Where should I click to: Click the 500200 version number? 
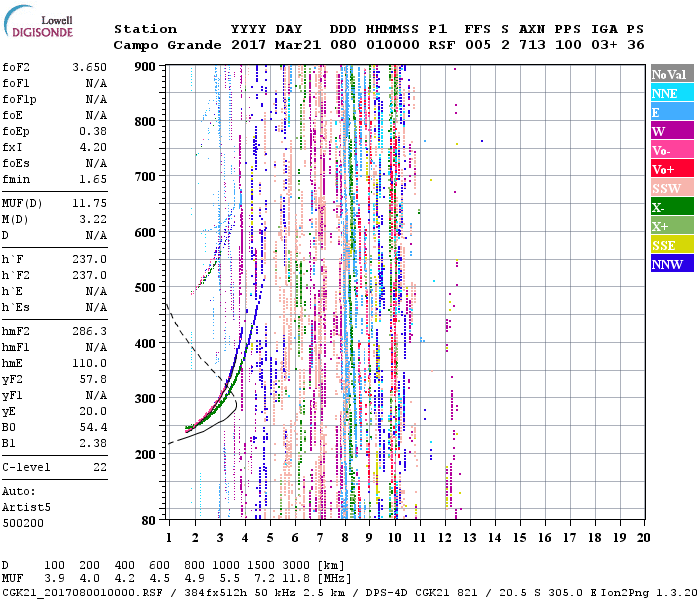23,523
